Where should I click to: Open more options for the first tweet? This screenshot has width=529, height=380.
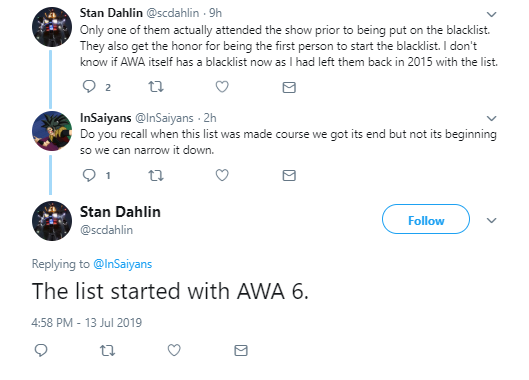492,14
